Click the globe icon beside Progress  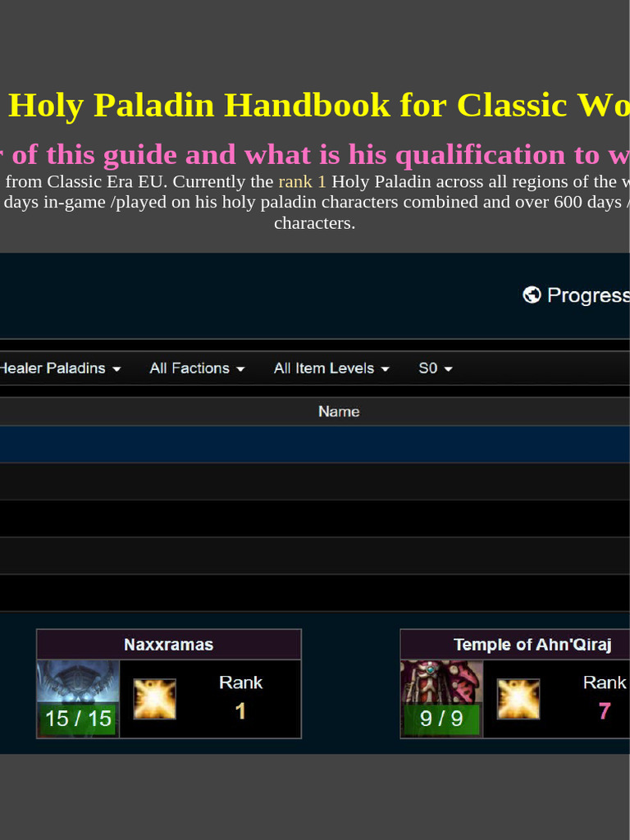pyautogui.click(x=532, y=294)
